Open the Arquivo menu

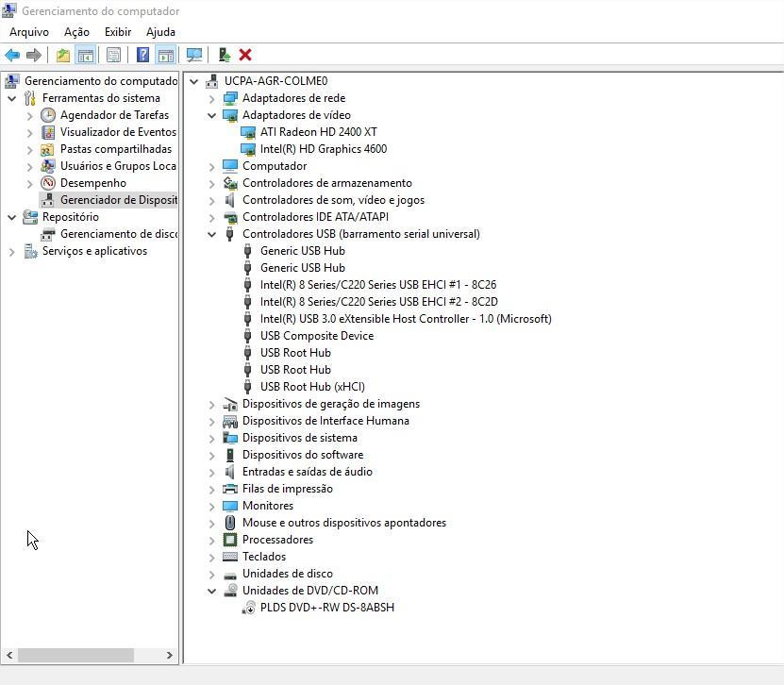click(29, 32)
